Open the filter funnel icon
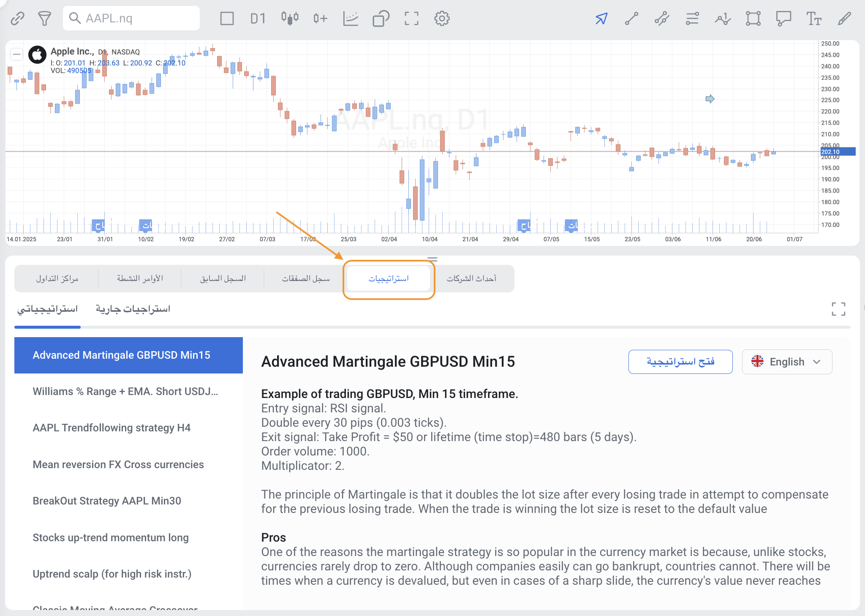Viewport: 865px width, 616px height. pos(44,19)
